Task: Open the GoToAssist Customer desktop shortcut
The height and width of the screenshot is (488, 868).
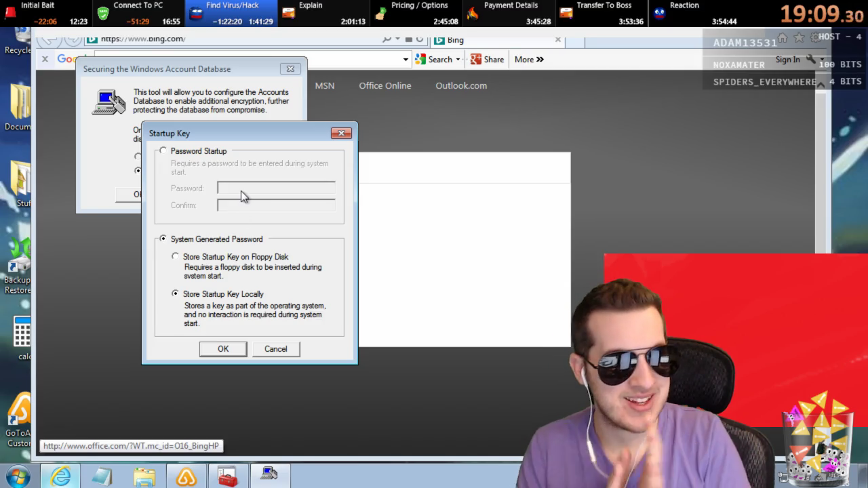Action: click(x=19, y=420)
